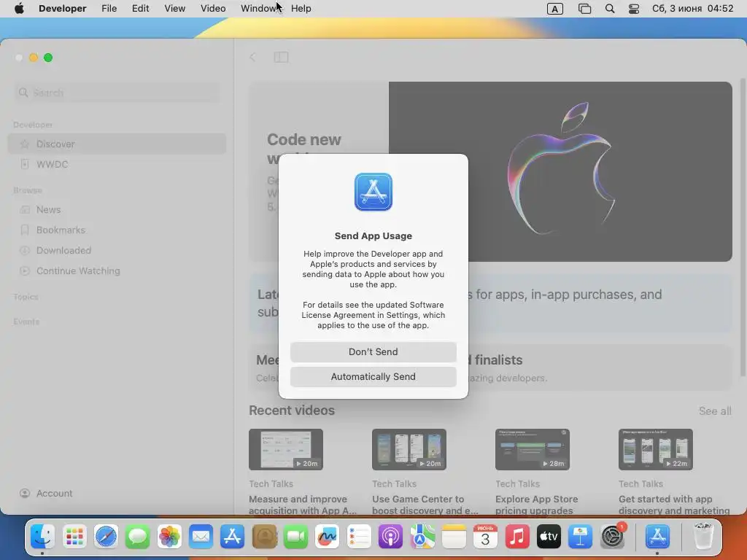The width and height of the screenshot is (747, 560).
Task: Open Freeform in the Dock
Action: (x=327, y=537)
